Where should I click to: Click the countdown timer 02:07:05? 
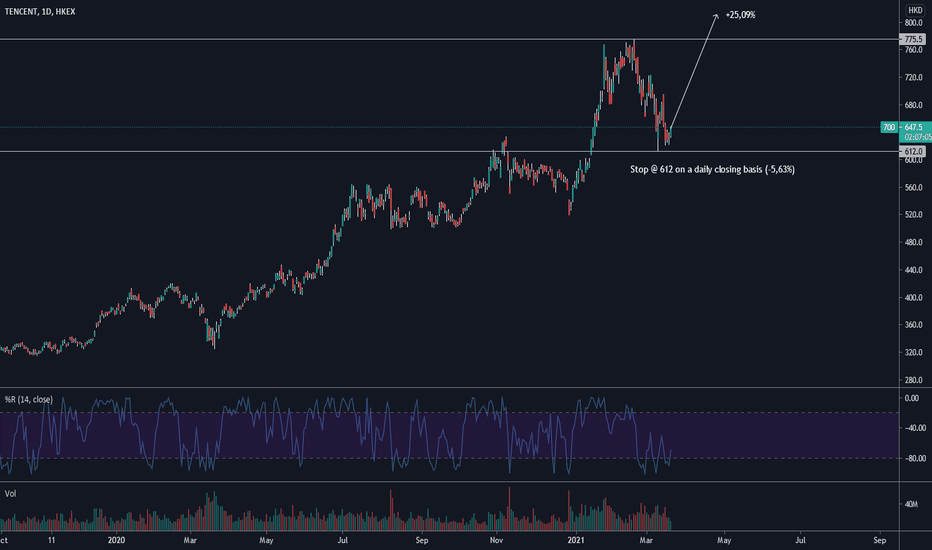[918, 137]
